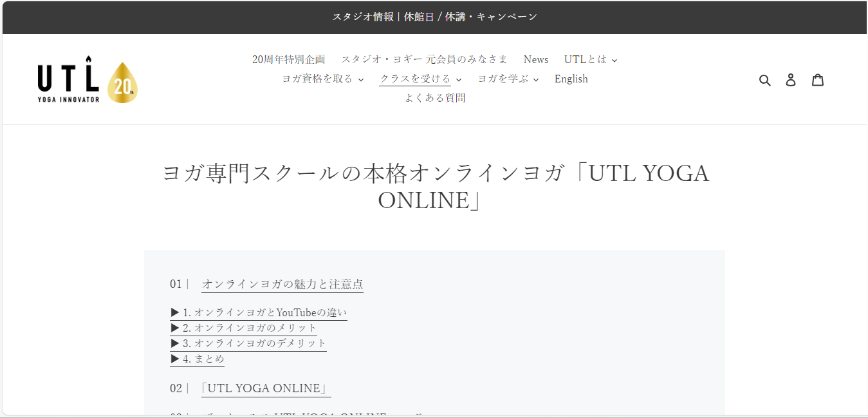Expand the UTLとは dropdown menu
Viewport: 868px width, 418px height.
tap(590, 59)
